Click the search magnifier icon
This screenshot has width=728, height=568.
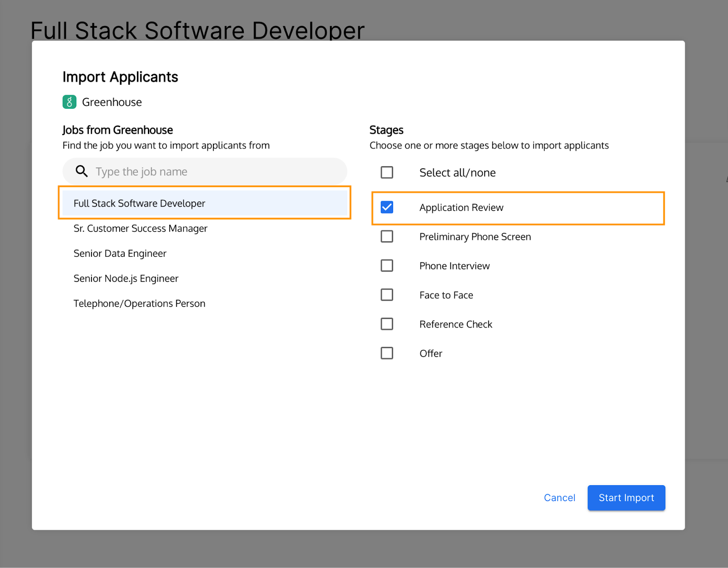point(81,171)
